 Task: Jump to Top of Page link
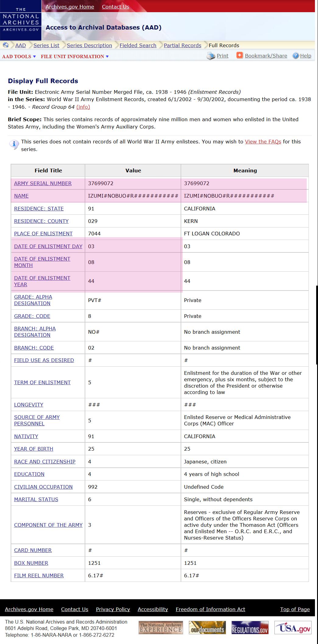(295, 609)
